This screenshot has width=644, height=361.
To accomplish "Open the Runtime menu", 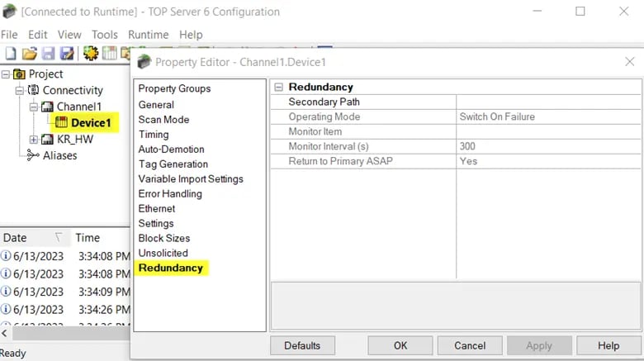I will point(149,35).
